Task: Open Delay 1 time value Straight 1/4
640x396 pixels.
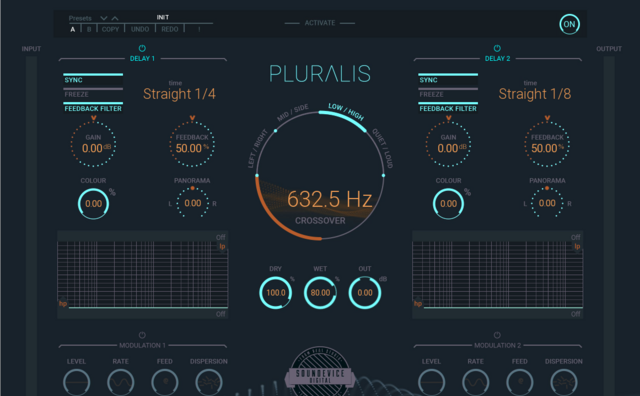Action: point(179,94)
